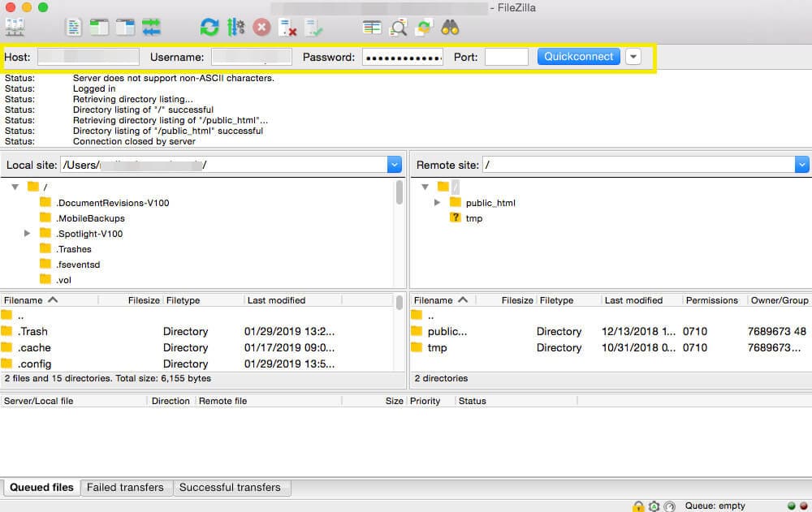Open the Quickconnect history dropdown arrow
The width and height of the screenshot is (812, 512).
[633, 57]
